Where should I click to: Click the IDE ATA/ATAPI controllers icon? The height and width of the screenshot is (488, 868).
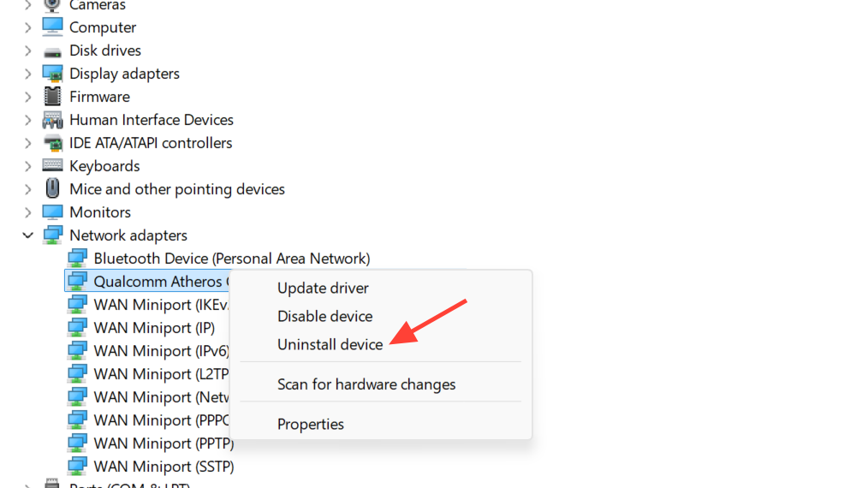point(53,143)
